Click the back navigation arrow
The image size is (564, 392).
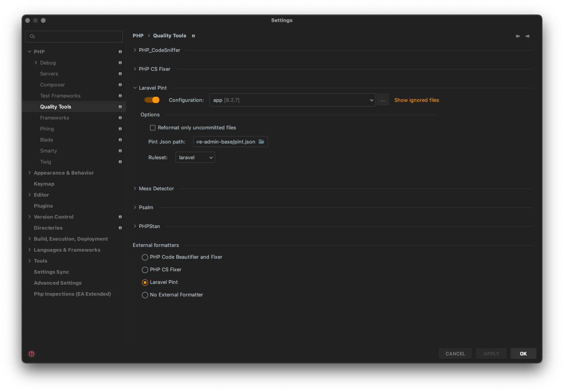pyautogui.click(x=517, y=36)
